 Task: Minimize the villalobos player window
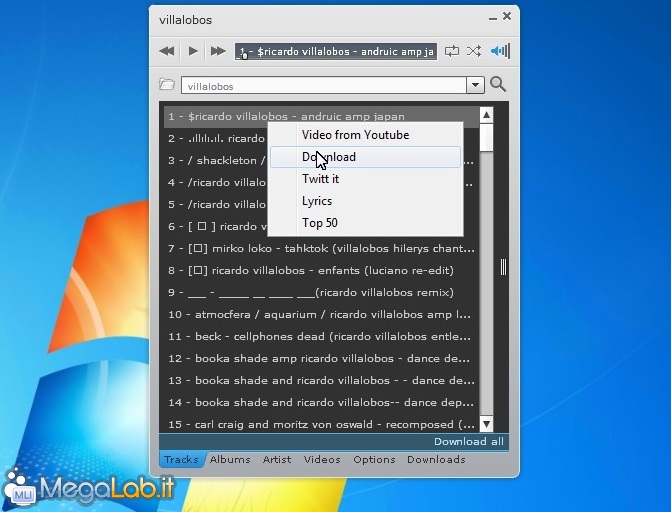pyautogui.click(x=493, y=18)
